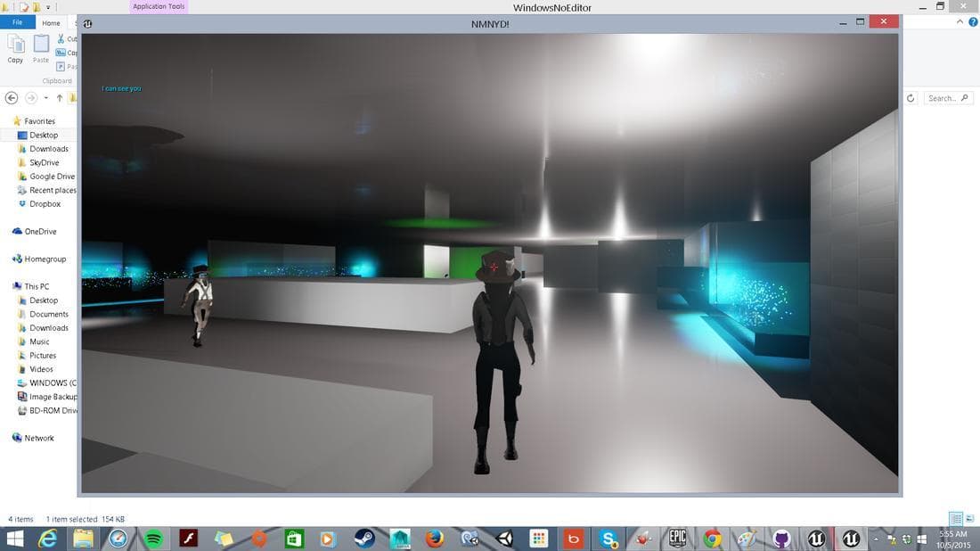Open recent locations dropdown arrow

46,98
